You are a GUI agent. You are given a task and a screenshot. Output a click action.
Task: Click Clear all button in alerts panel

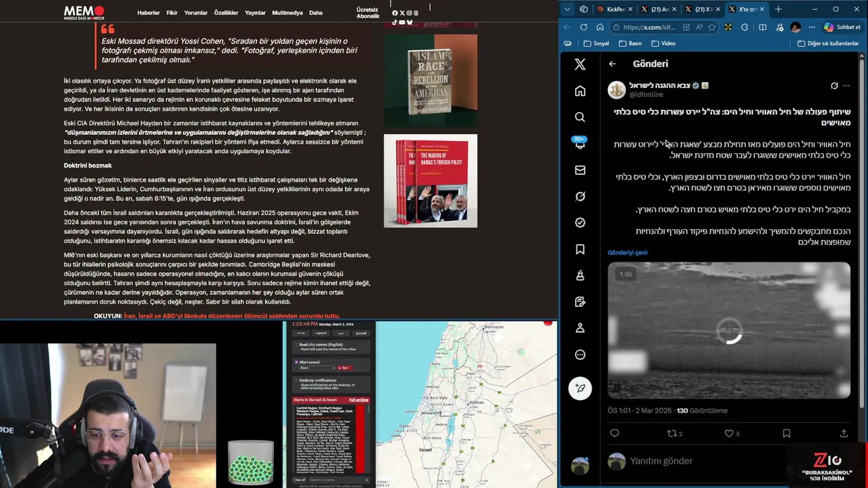point(299,480)
